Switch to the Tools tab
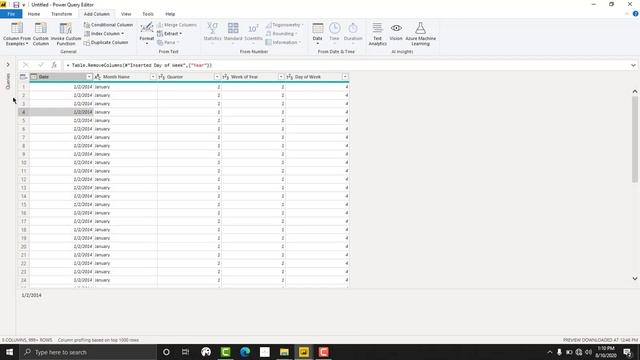Viewport: 640px width, 360px height. coord(148,14)
